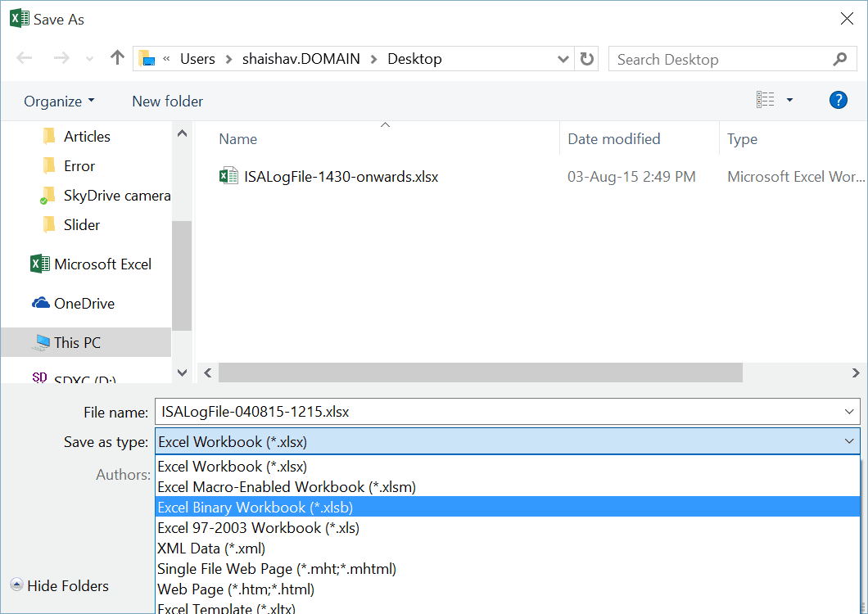Image resolution: width=868 pixels, height=614 pixels.
Task: Click the sidebar vertical scrollbar thumb
Action: 182,276
